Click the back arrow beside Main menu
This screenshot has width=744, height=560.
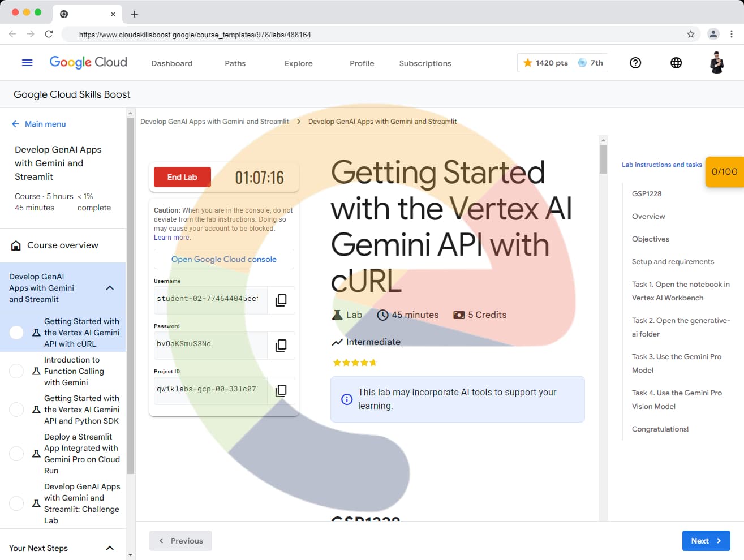(x=15, y=124)
